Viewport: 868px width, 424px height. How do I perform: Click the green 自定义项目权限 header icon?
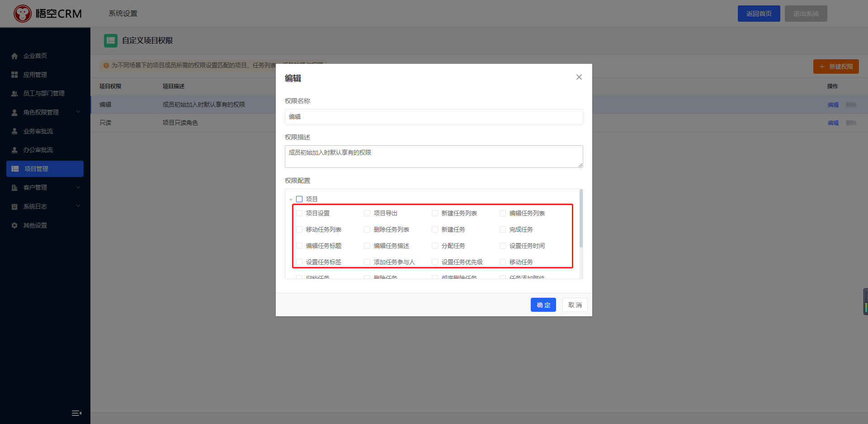[111, 41]
